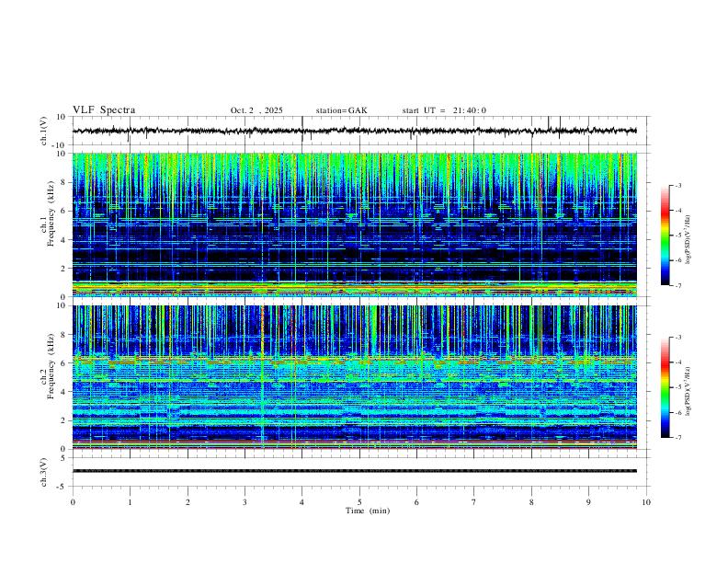Click the time axis tick label '0'

click(73, 502)
